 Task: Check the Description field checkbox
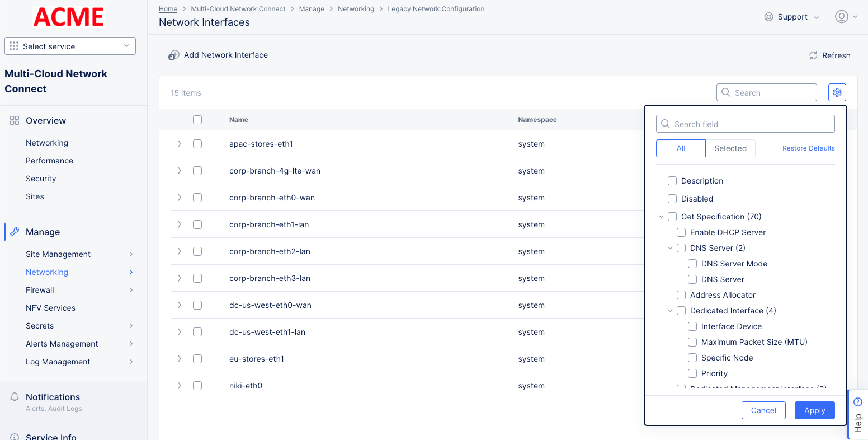click(672, 180)
